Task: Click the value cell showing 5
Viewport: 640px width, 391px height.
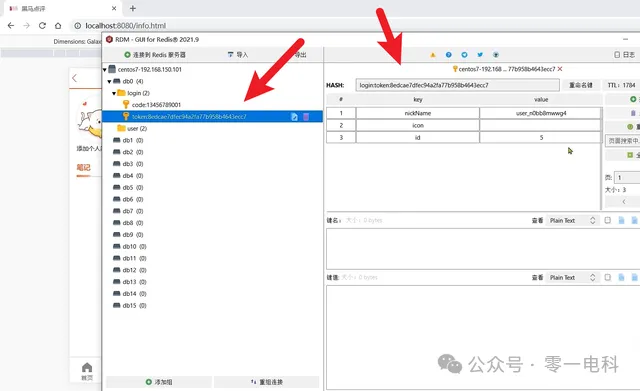Action: [x=541, y=138]
